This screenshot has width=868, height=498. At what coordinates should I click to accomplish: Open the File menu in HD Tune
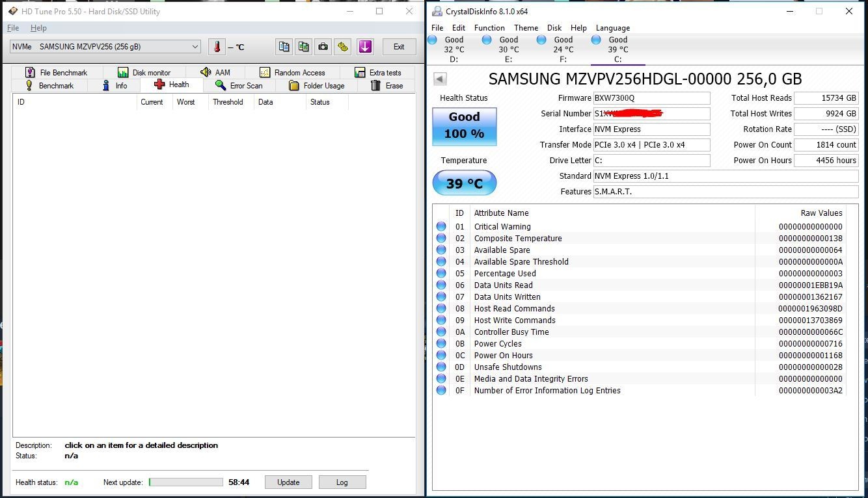tap(13, 28)
